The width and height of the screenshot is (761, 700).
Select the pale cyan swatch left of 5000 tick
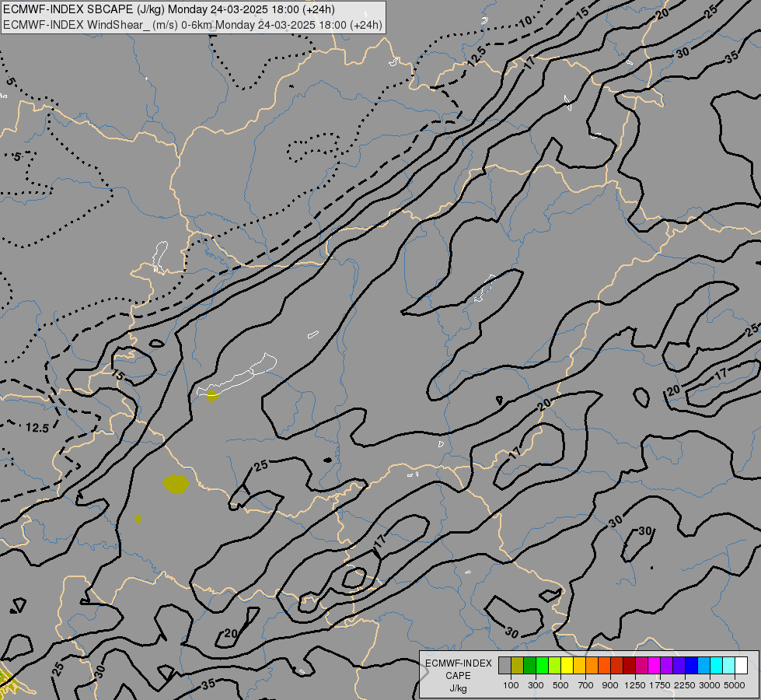(x=728, y=665)
